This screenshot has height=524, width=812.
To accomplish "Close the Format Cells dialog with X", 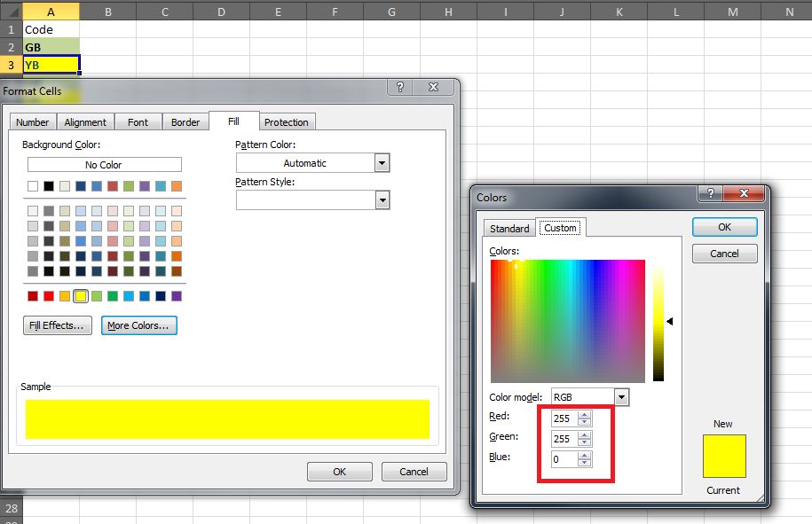I will [x=433, y=87].
